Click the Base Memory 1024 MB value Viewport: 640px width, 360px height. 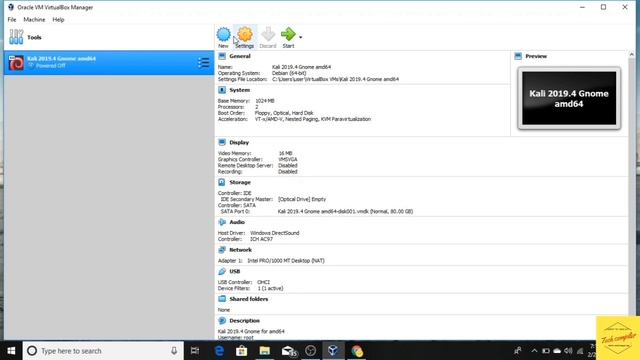[x=265, y=101]
